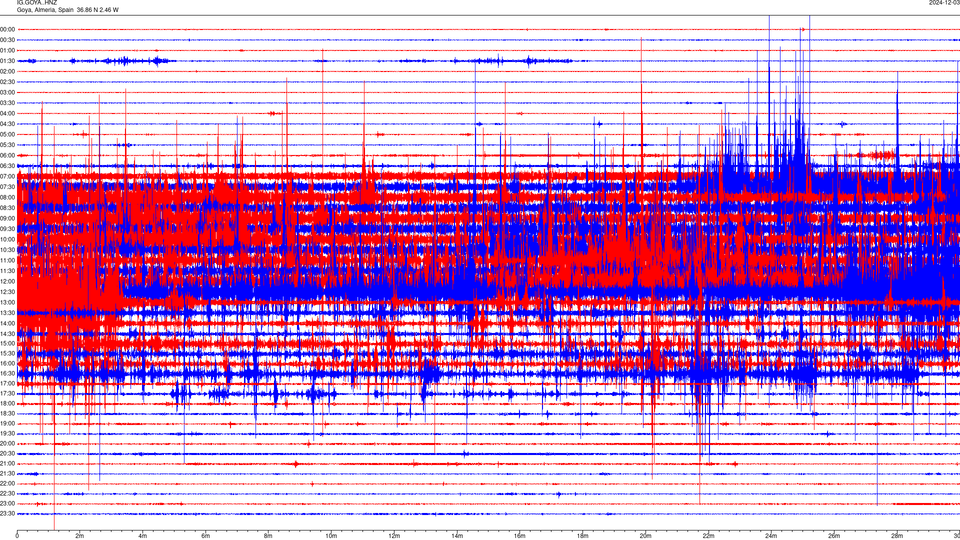The height and width of the screenshot is (540, 960).
Task: Click the location text Goya, Almeria, Spain
Action: pyautogui.click(x=45, y=10)
